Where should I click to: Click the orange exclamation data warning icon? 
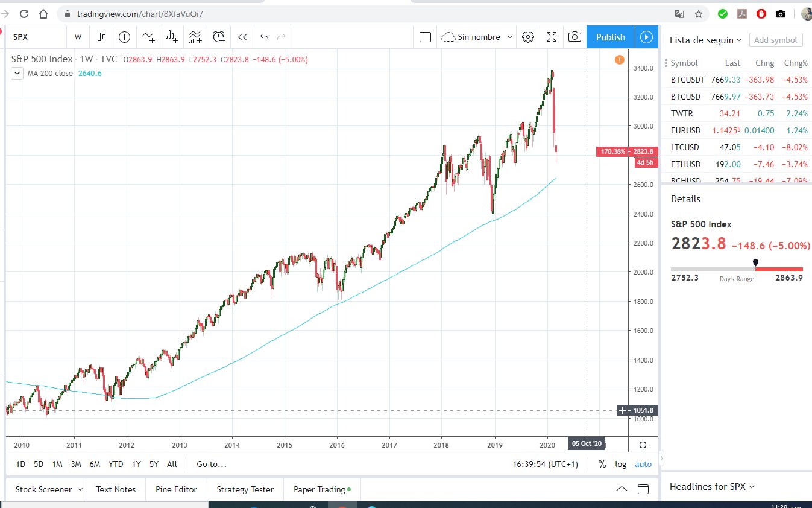(619, 59)
